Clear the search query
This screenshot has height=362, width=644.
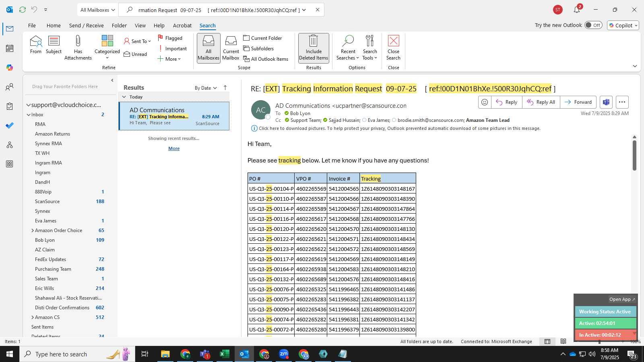click(318, 10)
